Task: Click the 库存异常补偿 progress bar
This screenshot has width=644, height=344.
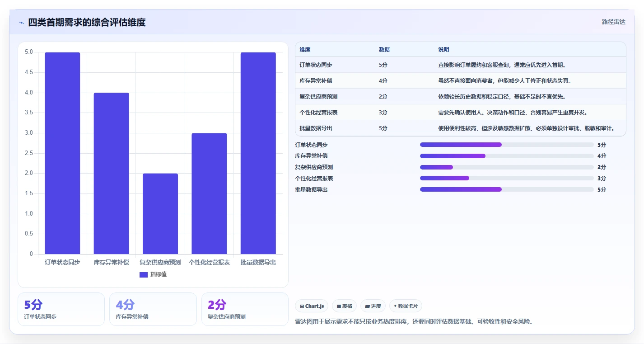Action: (507, 156)
